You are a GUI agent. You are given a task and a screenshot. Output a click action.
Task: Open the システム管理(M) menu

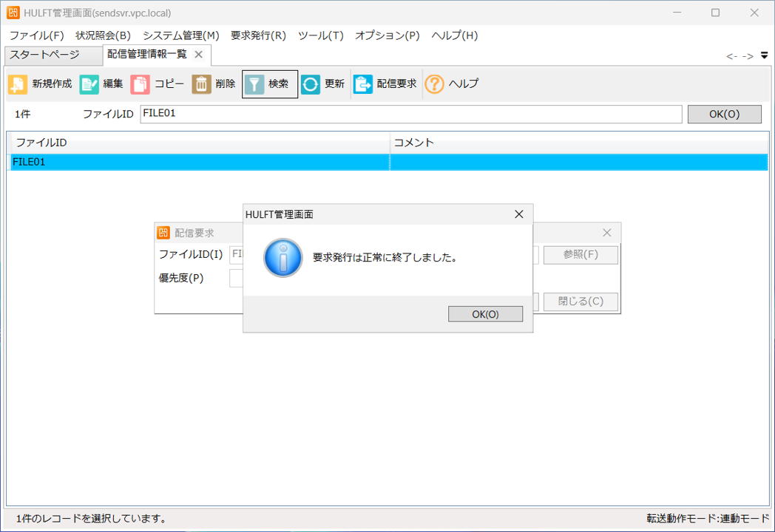pyautogui.click(x=180, y=35)
